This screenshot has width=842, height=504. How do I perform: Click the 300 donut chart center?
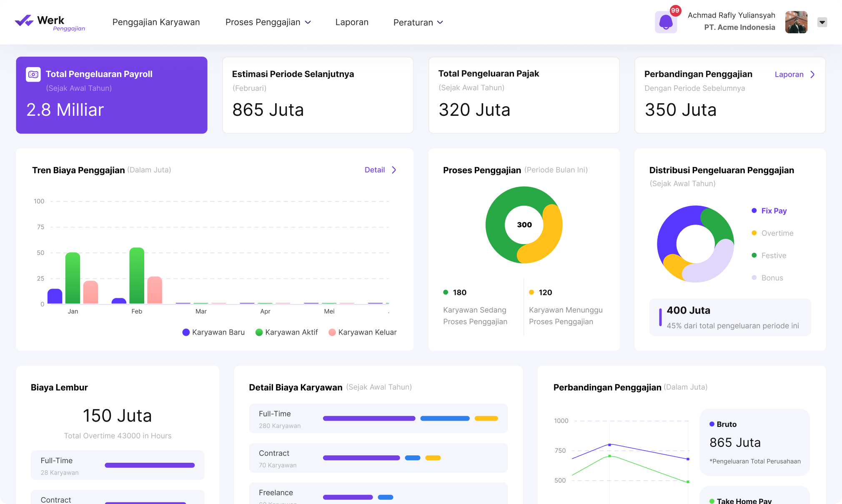coord(524,225)
